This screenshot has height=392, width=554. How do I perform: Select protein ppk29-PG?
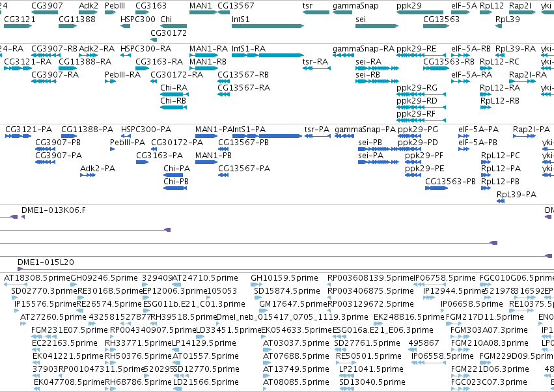[418, 130]
